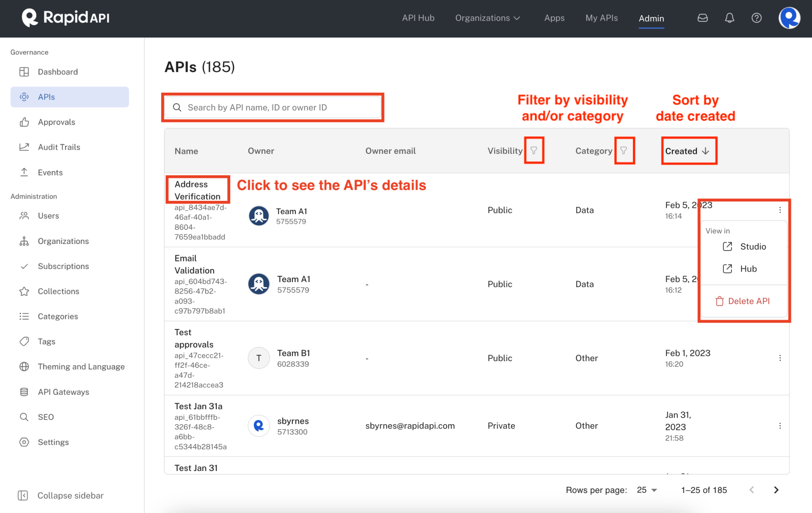Viewport: 812px width, 513px height.
Task: Click Team A1 5755579 in Email Validation row
Action: tap(294, 284)
